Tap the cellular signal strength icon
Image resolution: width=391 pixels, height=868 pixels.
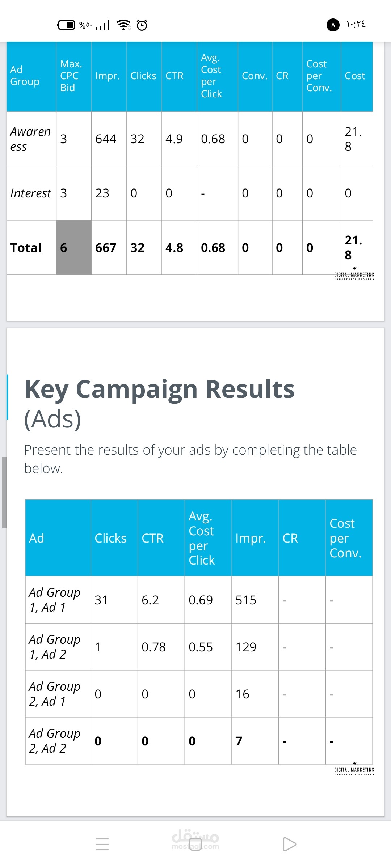coord(102,25)
